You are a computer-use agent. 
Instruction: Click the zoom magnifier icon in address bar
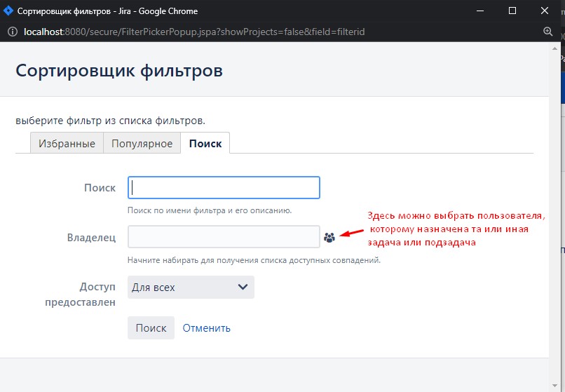pos(547,32)
